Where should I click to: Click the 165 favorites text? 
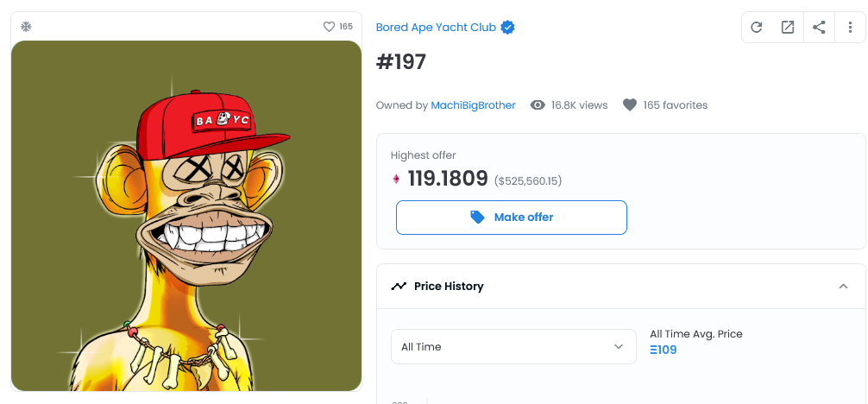pos(676,104)
